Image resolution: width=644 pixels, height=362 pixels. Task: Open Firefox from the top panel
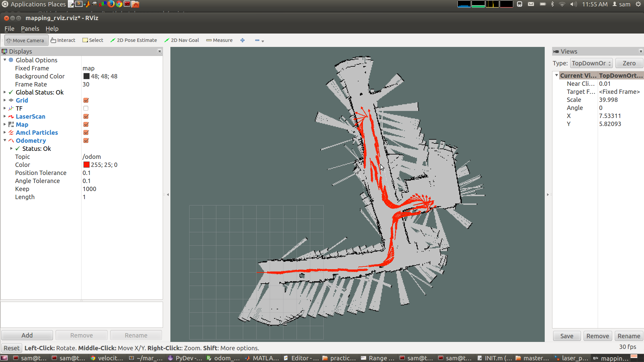(111, 4)
